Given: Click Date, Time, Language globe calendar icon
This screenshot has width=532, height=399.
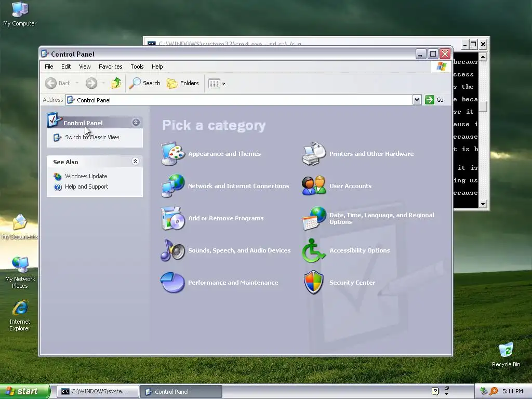Looking at the screenshot, I should tap(314, 218).
